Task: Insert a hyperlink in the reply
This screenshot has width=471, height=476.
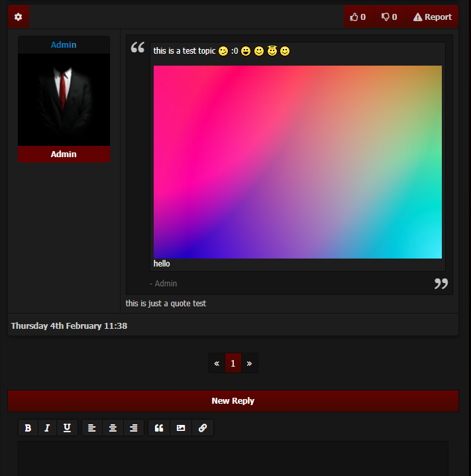Action: point(203,428)
